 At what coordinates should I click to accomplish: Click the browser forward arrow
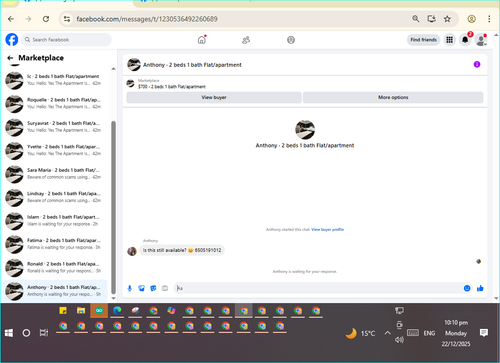(x=28, y=19)
